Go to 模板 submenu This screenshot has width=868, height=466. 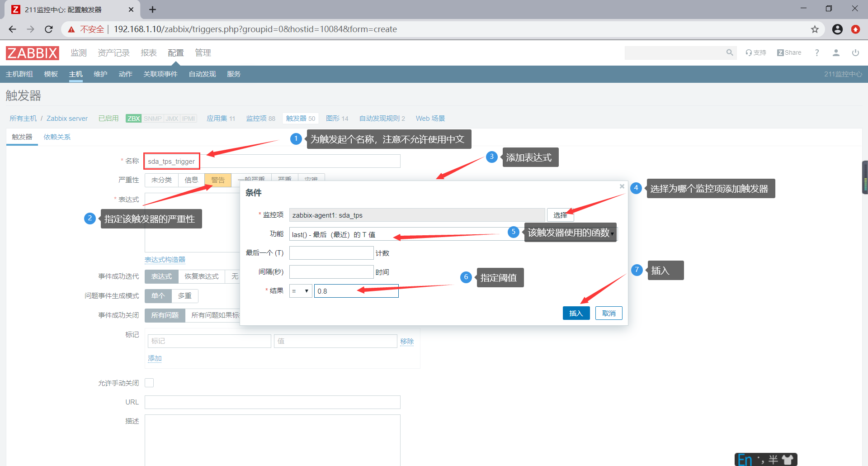[51, 74]
